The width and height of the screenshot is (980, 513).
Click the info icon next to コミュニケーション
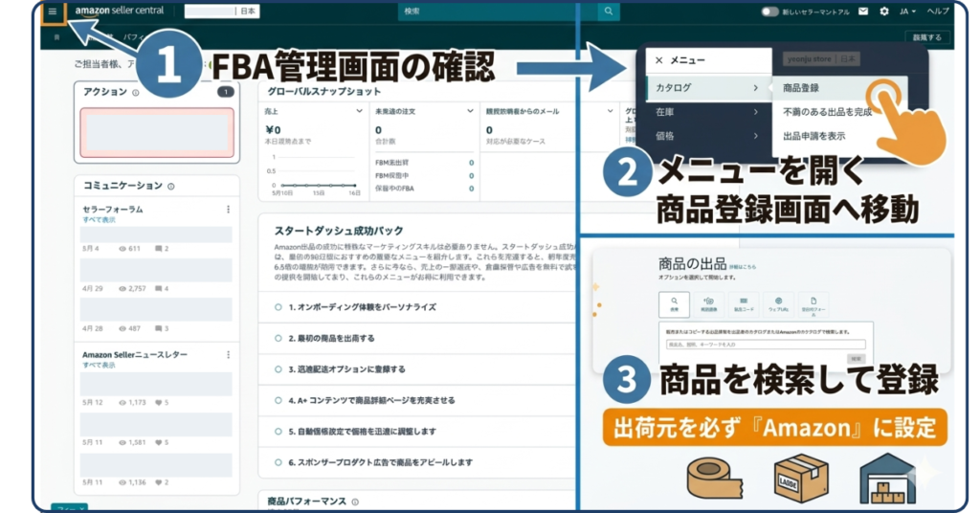pos(171,187)
